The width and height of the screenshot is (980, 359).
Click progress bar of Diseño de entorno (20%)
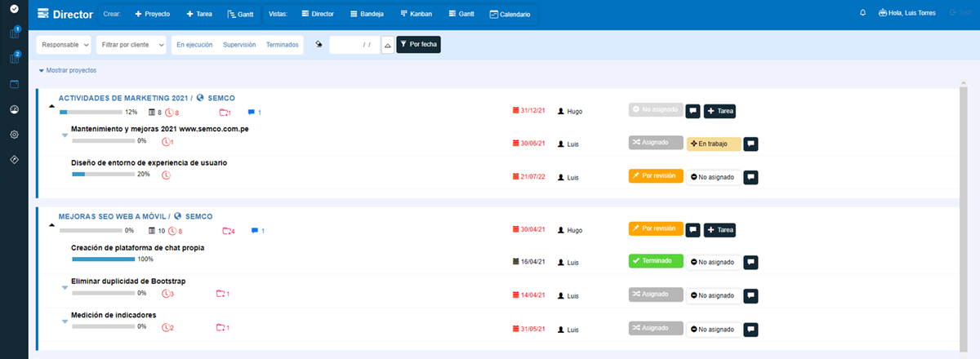click(103, 174)
